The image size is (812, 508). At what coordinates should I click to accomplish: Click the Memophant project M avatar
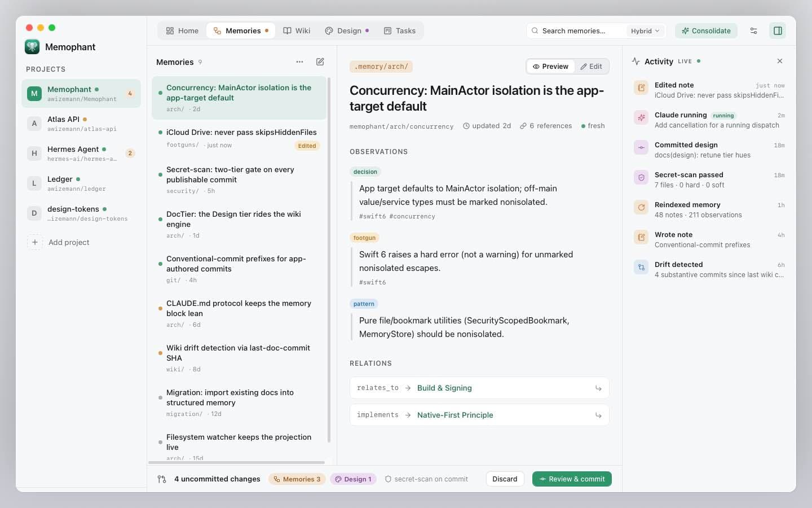(x=34, y=94)
